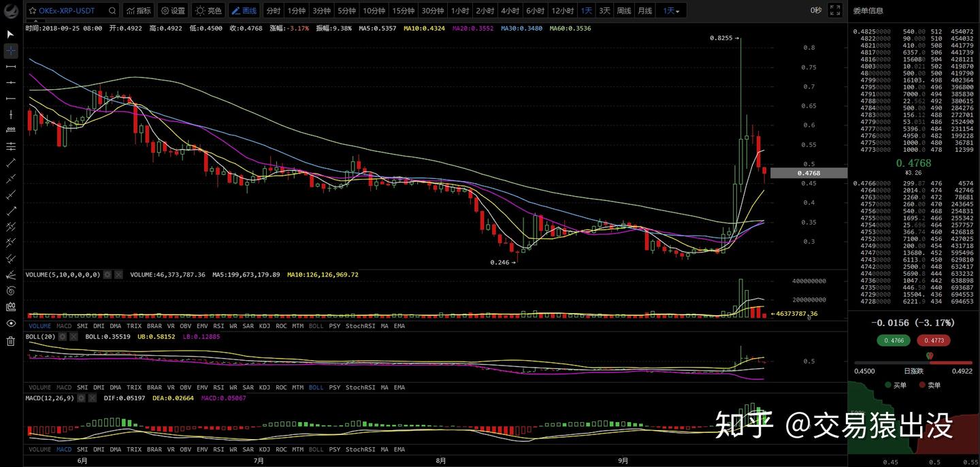980x467 pixels.
Task: Delete all drawings with trash icon
Action: pyautogui.click(x=10, y=340)
